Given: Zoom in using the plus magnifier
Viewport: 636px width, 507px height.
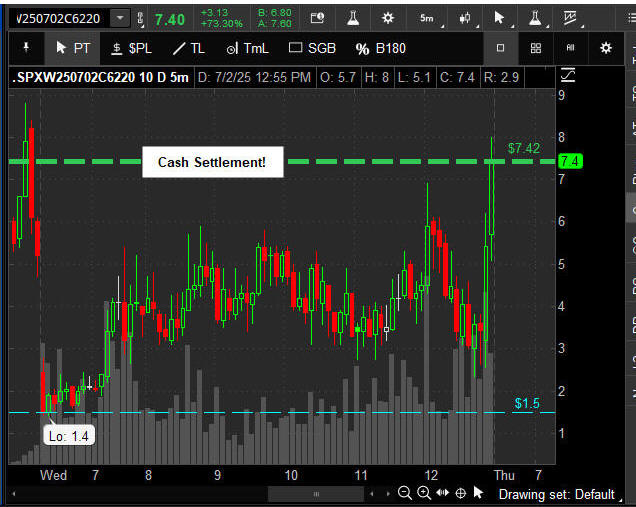Looking at the screenshot, I should coord(424,493).
